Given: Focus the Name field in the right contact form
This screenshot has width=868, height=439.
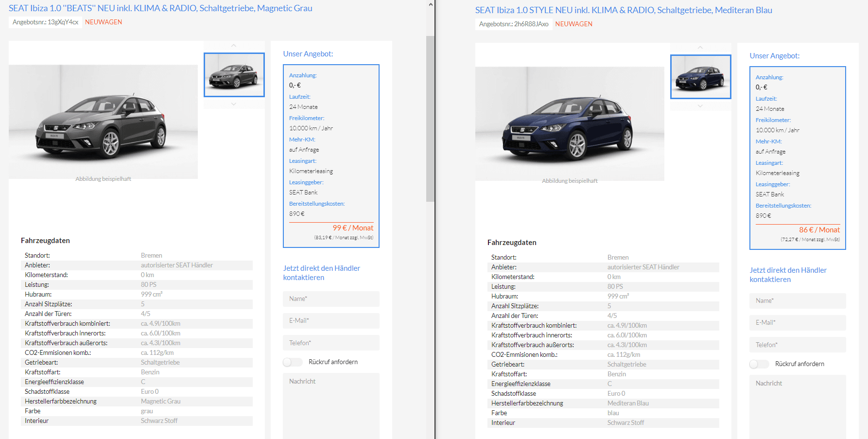Looking at the screenshot, I should coord(798,301).
